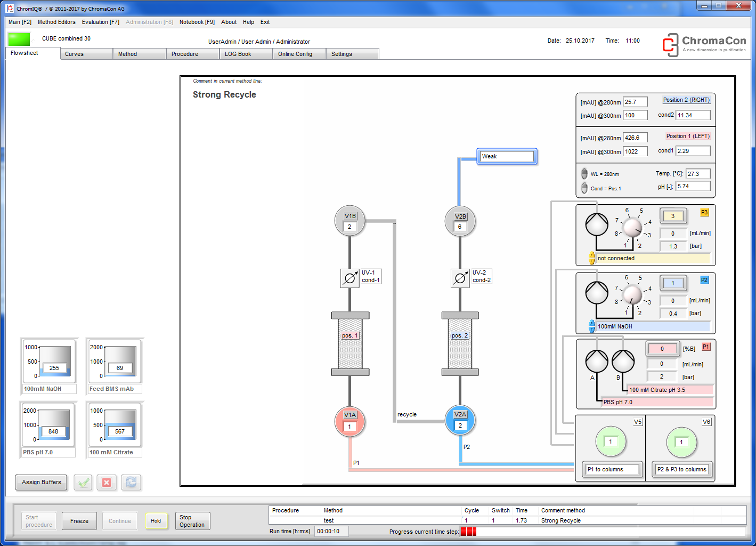Toggle the buffer arrows on the P3 pump
This screenshot has height=546, width=756.
(x=592, y=258)
